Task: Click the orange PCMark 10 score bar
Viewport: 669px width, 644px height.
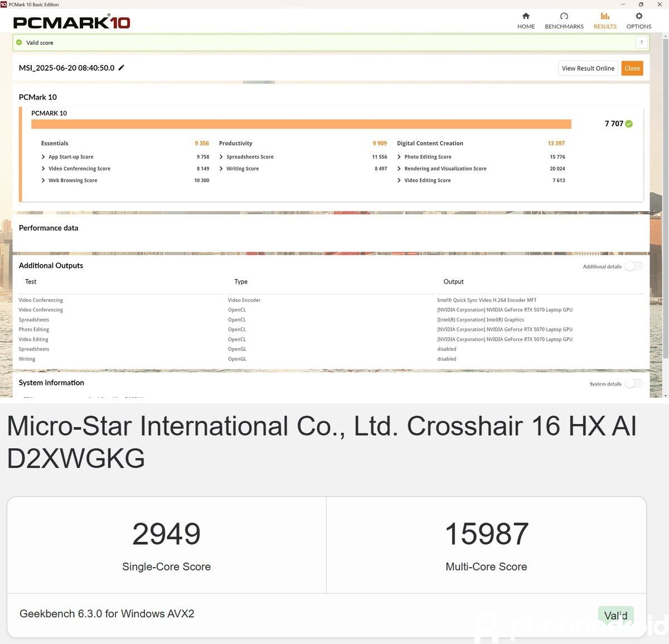Action: click(301, 124)
